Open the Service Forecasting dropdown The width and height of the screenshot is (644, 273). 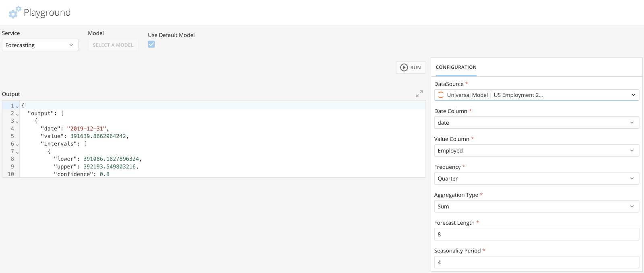tap(40, 45)
